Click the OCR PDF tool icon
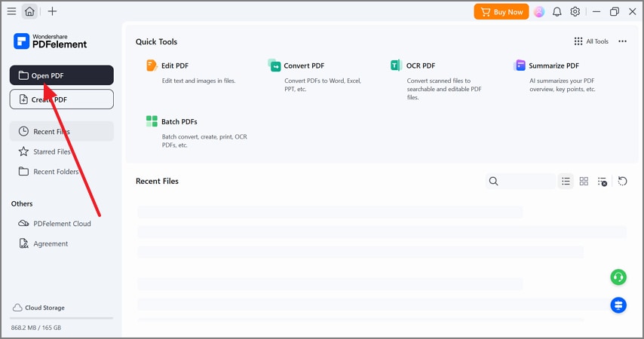 click(396, 66)
